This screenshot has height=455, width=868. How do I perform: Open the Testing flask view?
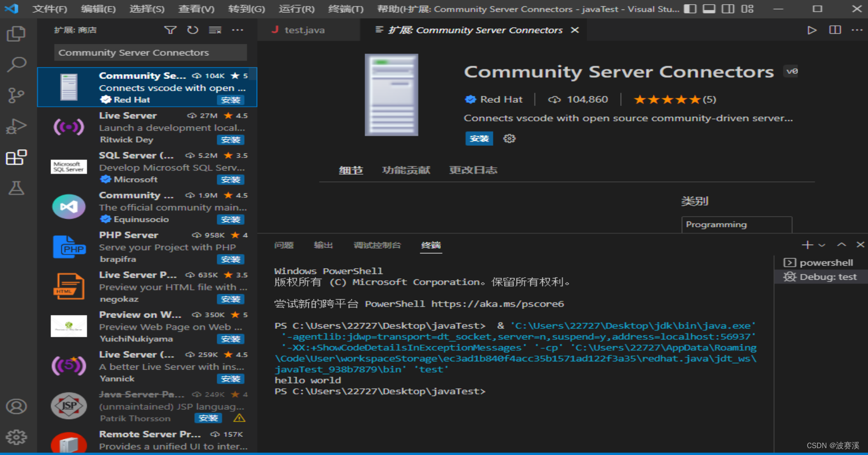[x=16, y=188]
